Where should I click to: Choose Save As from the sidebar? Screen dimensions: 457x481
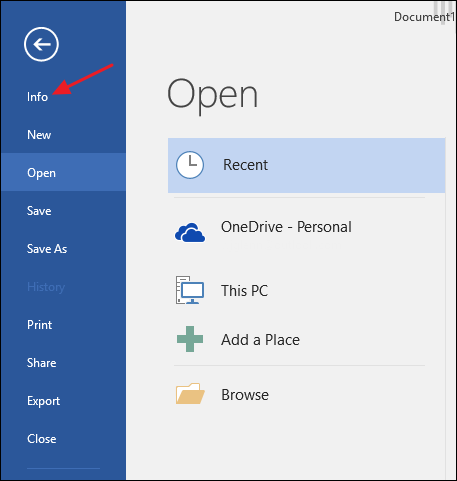[47, 249]
